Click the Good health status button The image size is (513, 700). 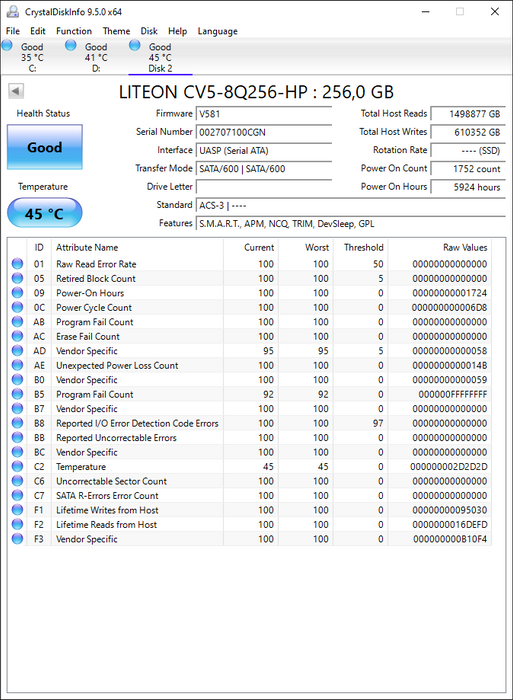45,147
